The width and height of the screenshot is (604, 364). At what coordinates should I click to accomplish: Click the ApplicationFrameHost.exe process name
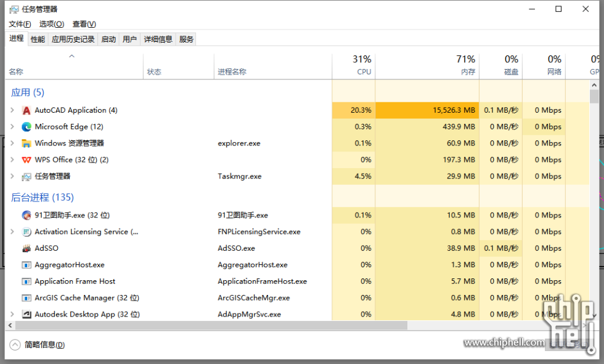tap(263, 281)
